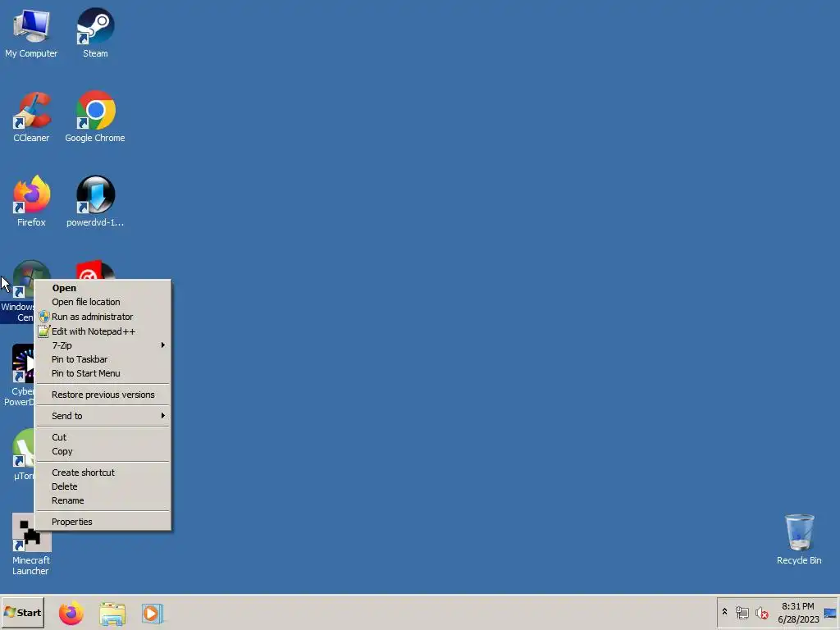Open Windows Explorer from the taskbar

(112, 613)
